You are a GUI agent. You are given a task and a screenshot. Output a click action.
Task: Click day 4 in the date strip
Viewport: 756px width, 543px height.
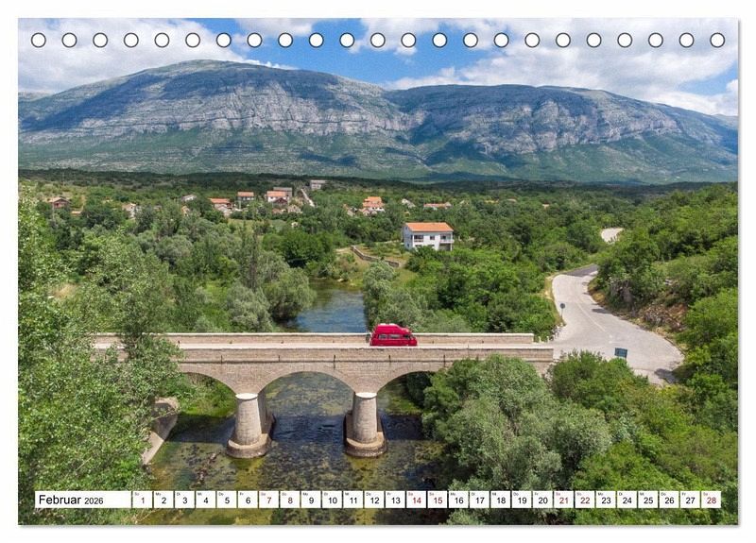tap(205, 500)
